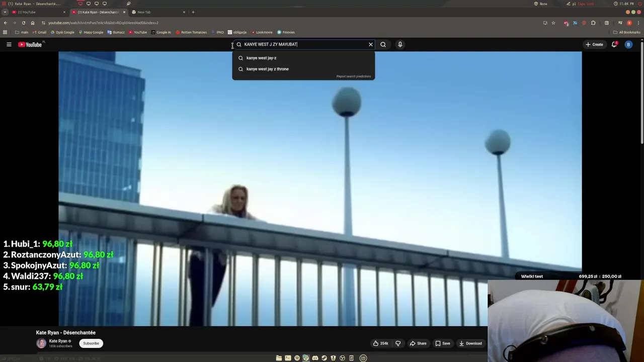The image size is (644, 362).
Task: Click the YouTube logo home link
Action: (x=30, y=45)
